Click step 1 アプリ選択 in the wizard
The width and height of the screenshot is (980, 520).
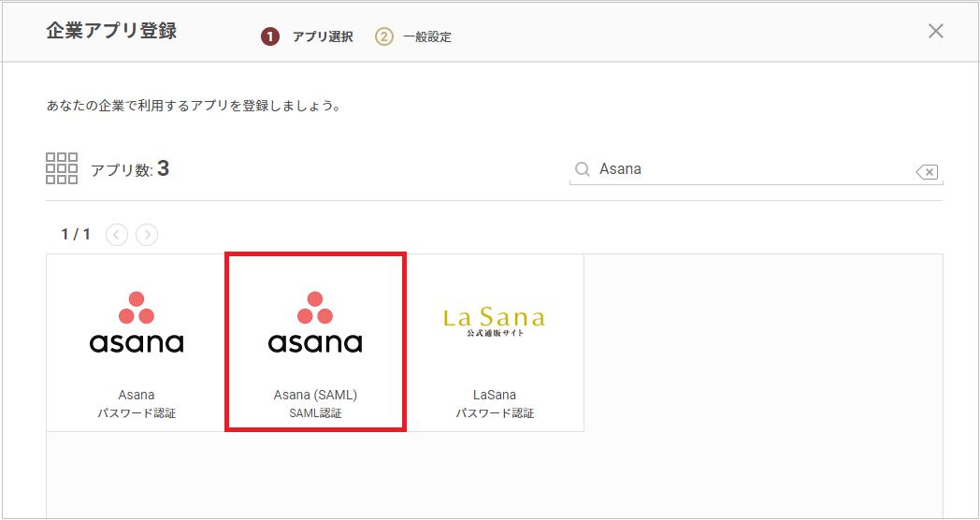tap(307, 36)
